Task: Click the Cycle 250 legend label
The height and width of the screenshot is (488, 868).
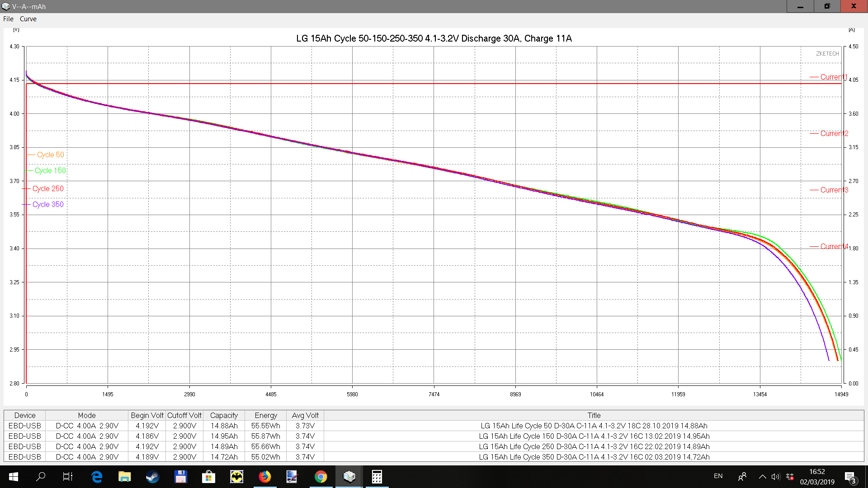Action: 48,188
